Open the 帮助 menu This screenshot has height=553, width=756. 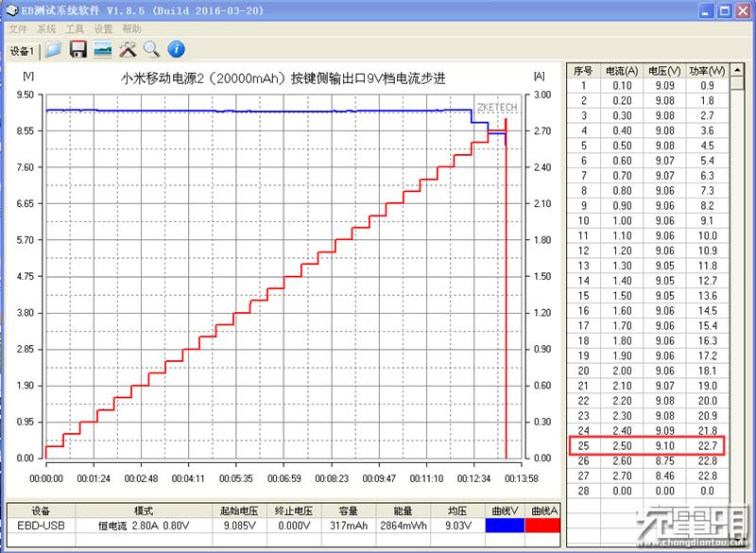[131, 29]
